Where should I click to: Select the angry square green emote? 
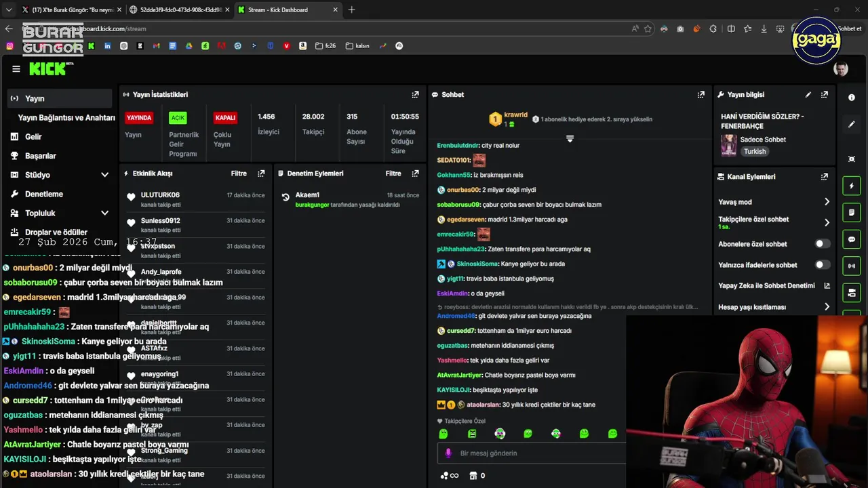click(x=472, y=434)
